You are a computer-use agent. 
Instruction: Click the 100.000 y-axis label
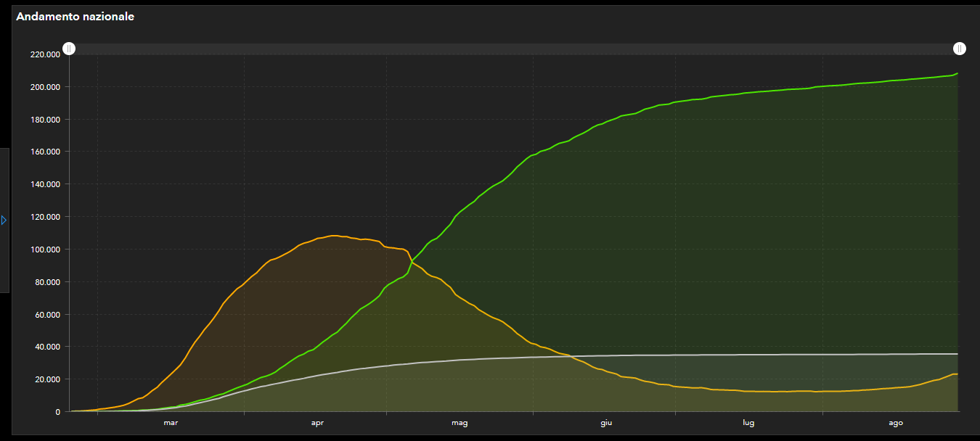click(45, 250)
